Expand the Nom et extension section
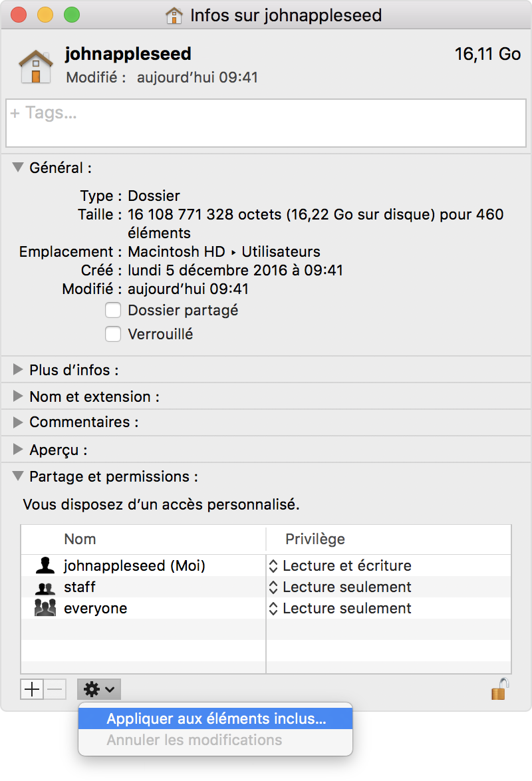532x781 pixels. point(18,396)
